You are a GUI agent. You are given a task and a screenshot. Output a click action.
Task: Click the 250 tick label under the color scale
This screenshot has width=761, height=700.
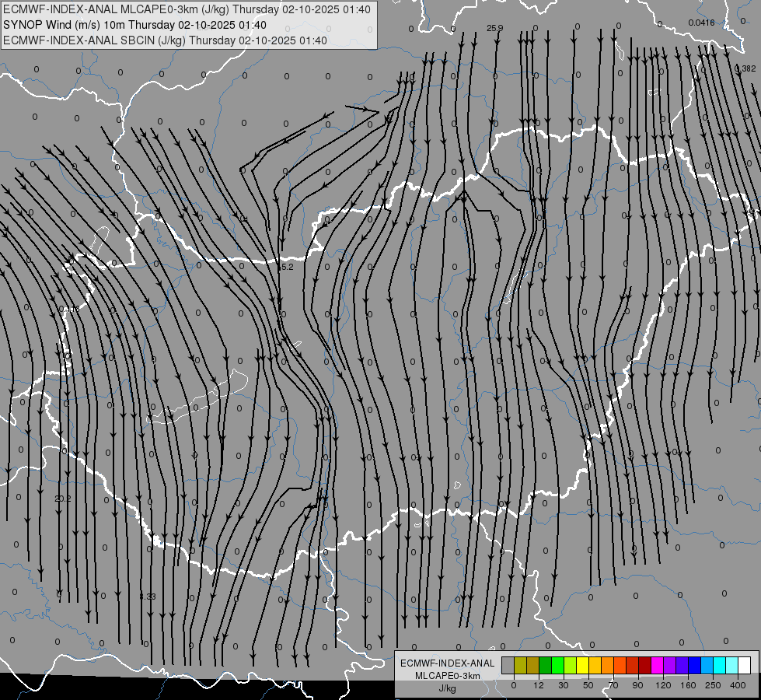point(713,685)
